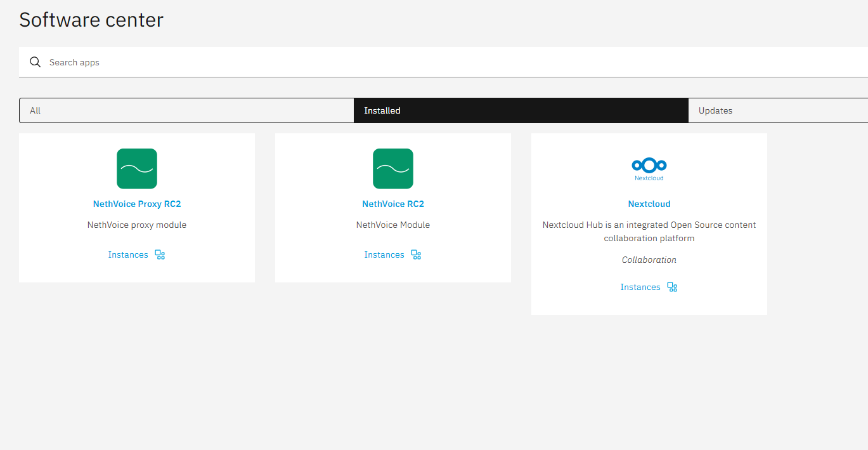Click the Nextcloud logo icon
The width and height of the screenshot is (868, 450).
coord(649,169)
